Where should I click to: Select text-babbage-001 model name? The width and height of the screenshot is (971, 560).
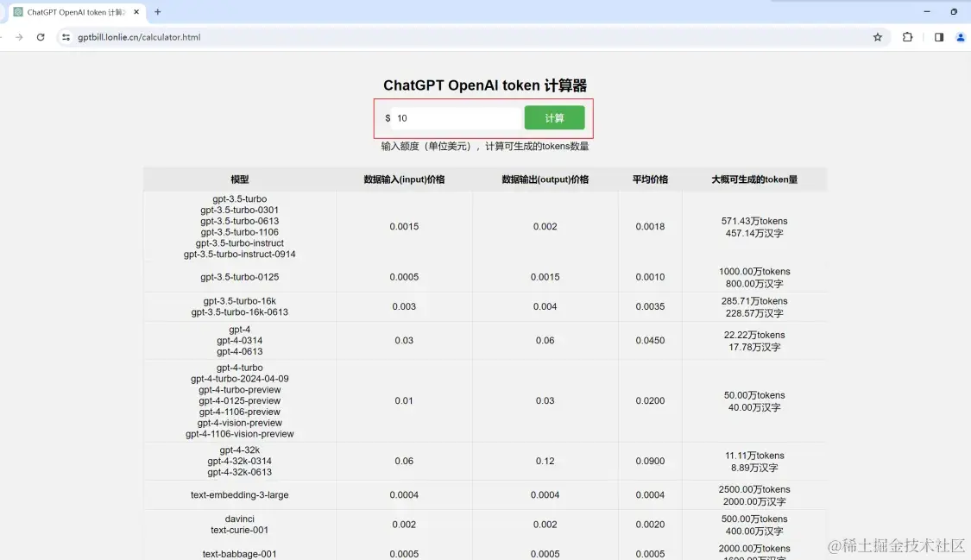[x=240, y=554]
